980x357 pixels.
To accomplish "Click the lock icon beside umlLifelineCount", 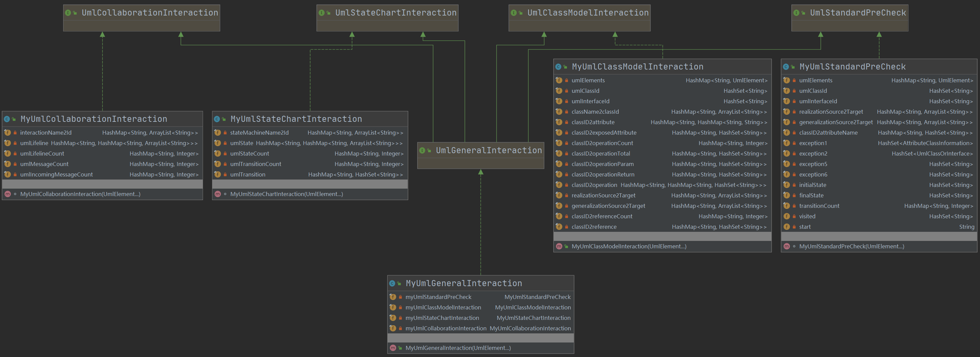I will (15, 154).
